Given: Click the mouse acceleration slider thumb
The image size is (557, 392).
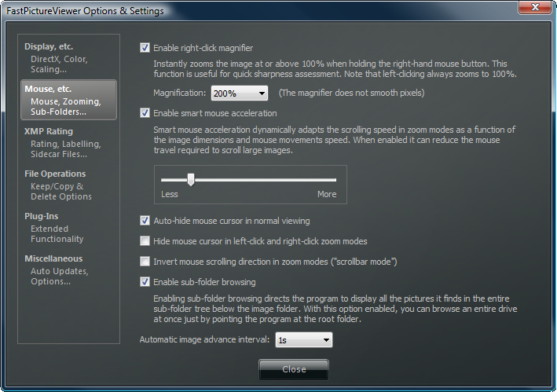Looking at the screenshot, I should 191,180.
